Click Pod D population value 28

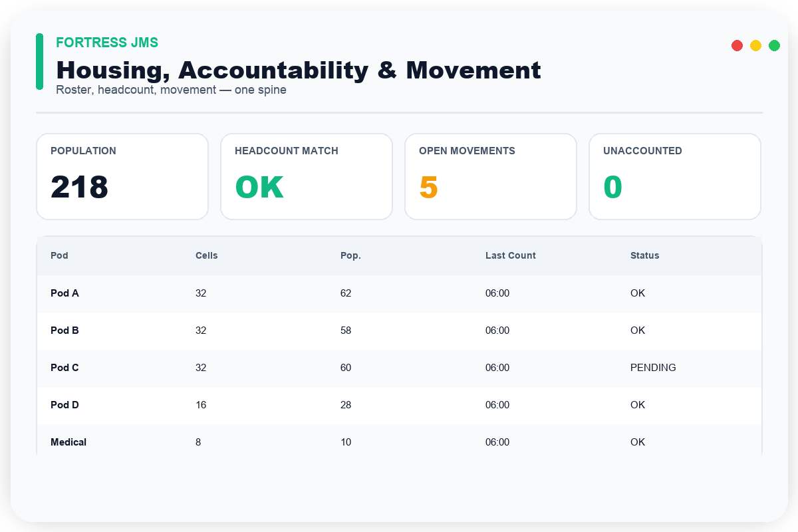[346, 405]
